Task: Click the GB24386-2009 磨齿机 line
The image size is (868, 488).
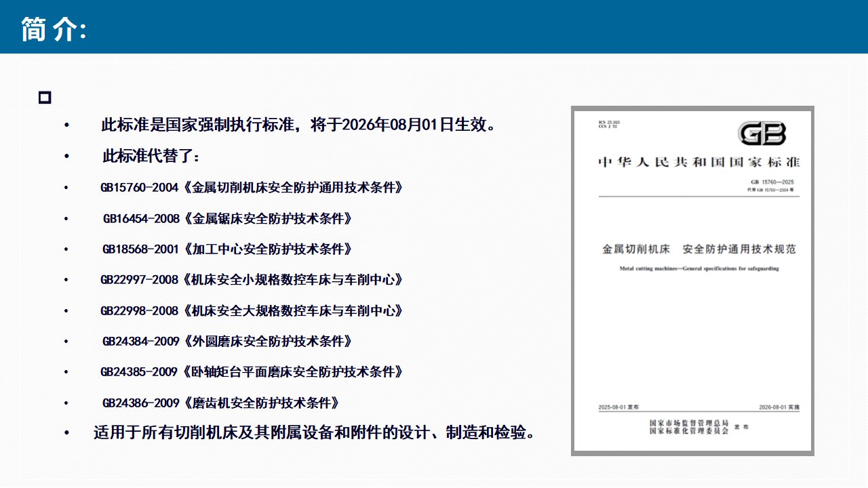Action: [x=220, y=403]
